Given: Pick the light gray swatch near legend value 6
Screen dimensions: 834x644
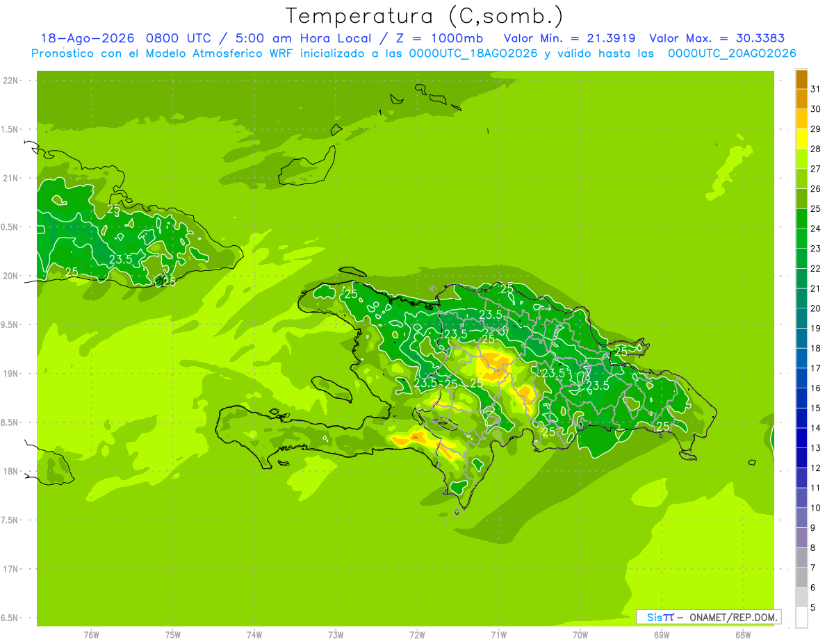Looking at the screenshot, I should tap(801, 597).
